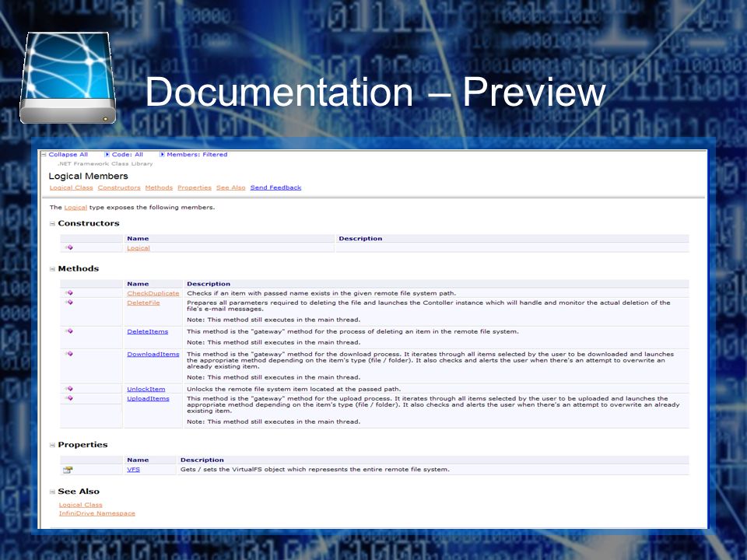Click the InfiniDrive drive logo icon
This screenshot has width=747, height=560.
click(68, 78)
